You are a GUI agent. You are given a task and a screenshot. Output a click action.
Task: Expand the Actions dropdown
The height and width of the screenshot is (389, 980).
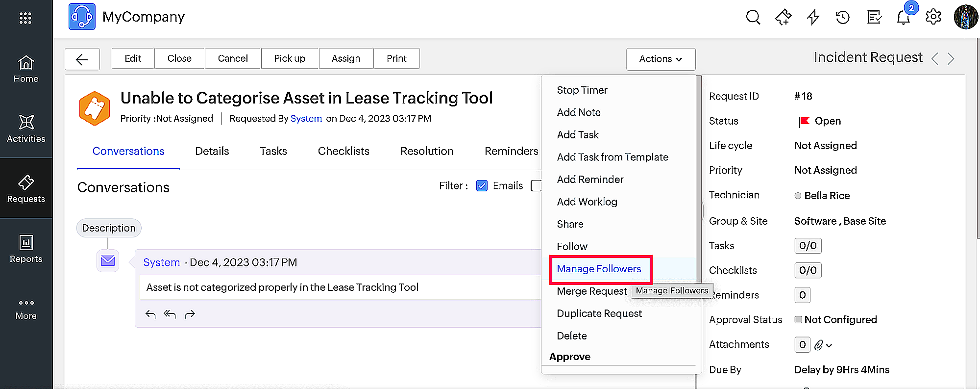[660, 59]
